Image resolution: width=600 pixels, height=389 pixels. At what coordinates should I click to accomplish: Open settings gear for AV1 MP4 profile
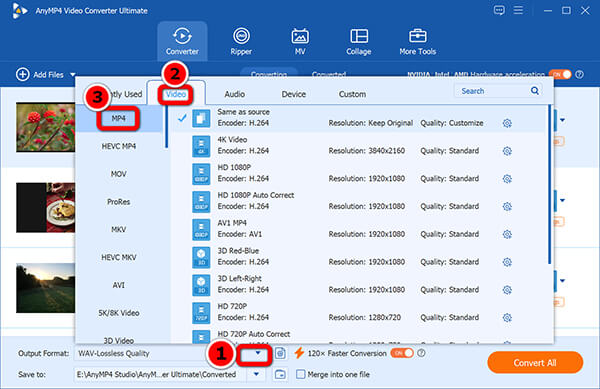(507, 234)
